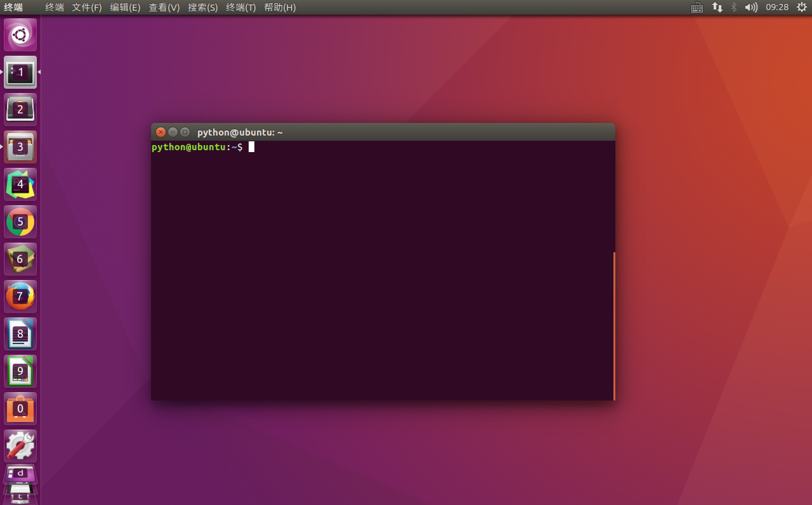Open the 文件(F) menu
Viewport: 812px width, 505px height.
87,7
